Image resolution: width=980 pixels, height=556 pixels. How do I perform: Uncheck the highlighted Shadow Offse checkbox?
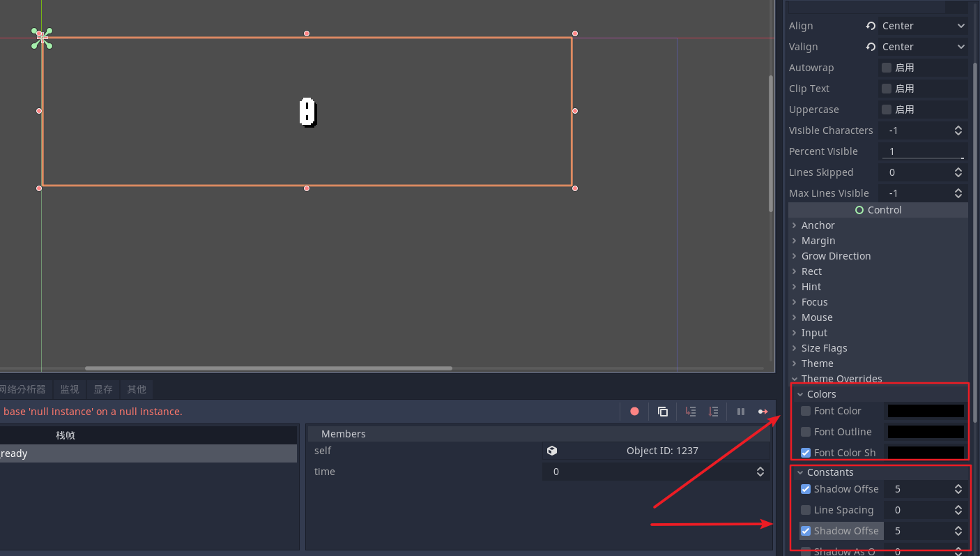(x=806, y=531)
